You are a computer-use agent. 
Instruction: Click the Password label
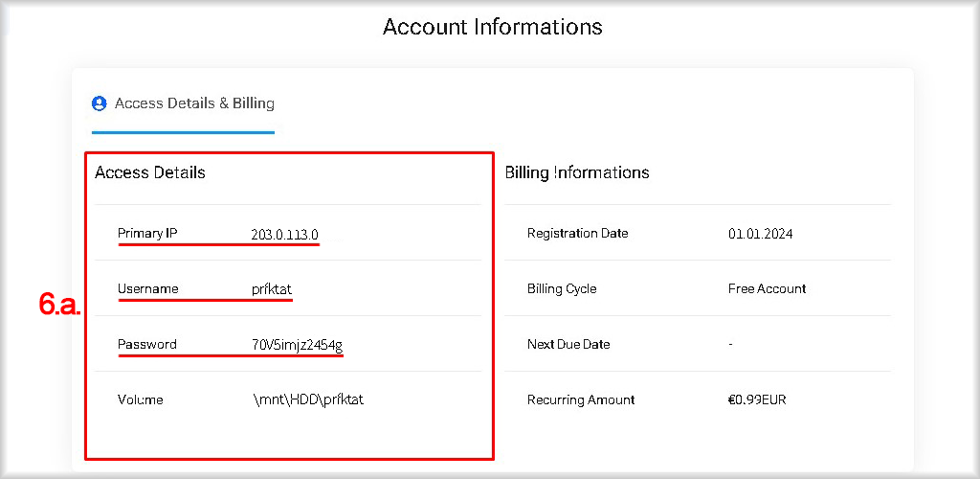(x=146, y=344)
